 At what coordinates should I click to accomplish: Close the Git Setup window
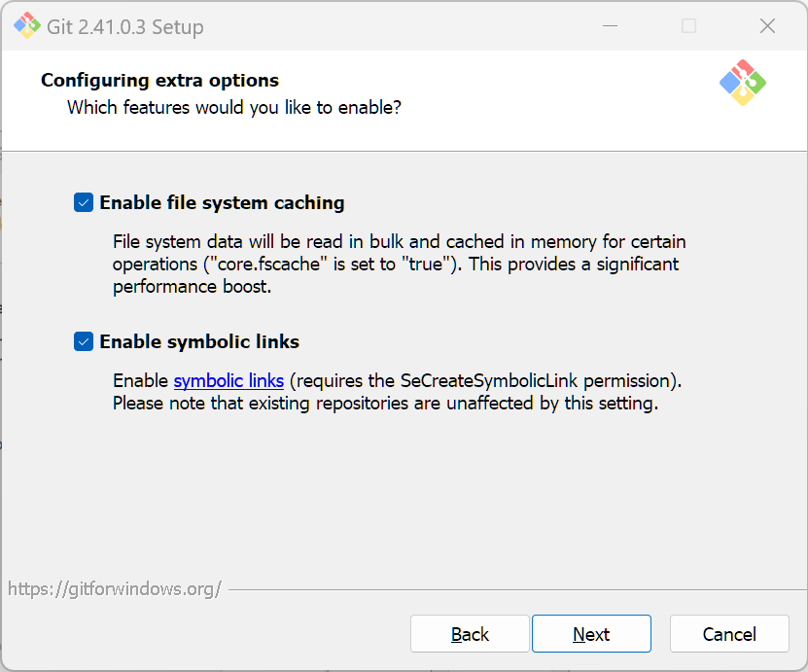click(767, 26)
